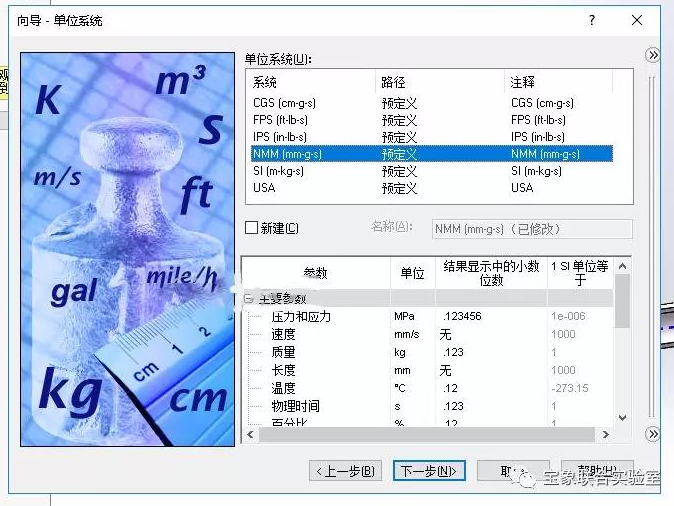The height and width of the screenshot is (506, 674).
Task: Click 结果显示中的小数位数 column header
Action: (x=491, y=273)
